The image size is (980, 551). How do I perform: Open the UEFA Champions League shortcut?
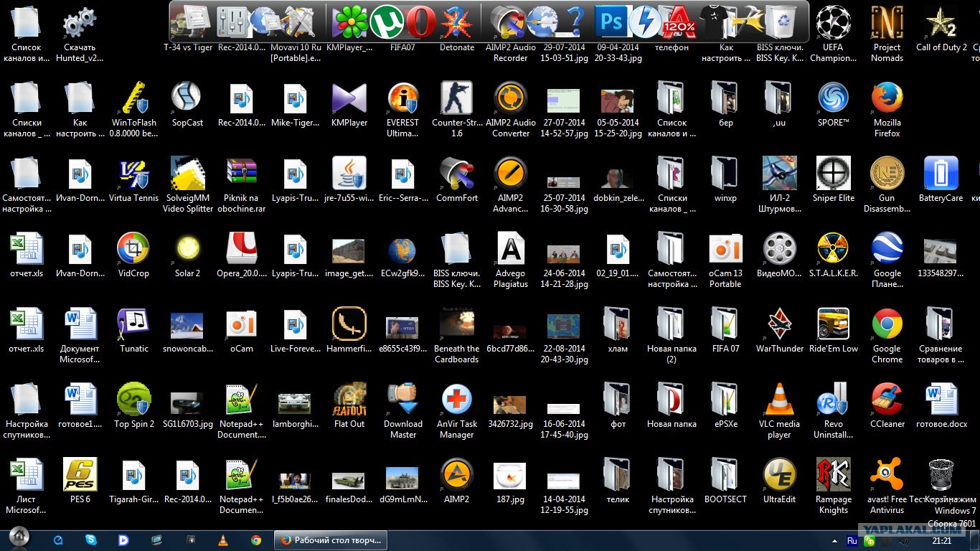(833, 34)
